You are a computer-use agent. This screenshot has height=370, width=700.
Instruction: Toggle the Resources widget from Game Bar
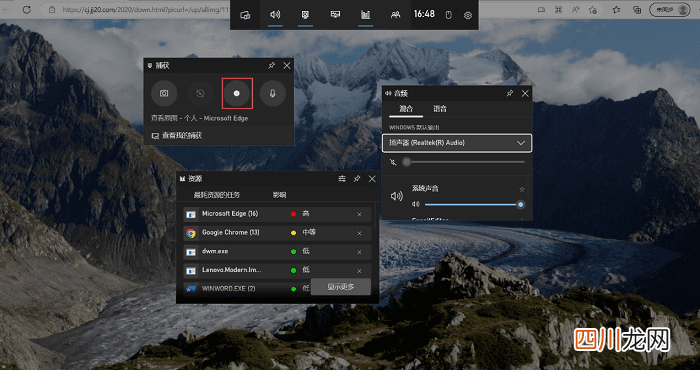coord(366,15)
